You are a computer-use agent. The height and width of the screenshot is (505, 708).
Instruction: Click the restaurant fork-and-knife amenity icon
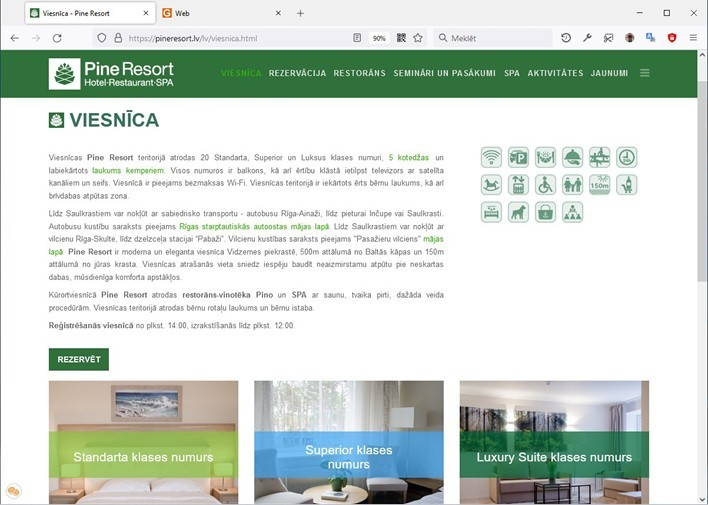click(x=545, y=158)
